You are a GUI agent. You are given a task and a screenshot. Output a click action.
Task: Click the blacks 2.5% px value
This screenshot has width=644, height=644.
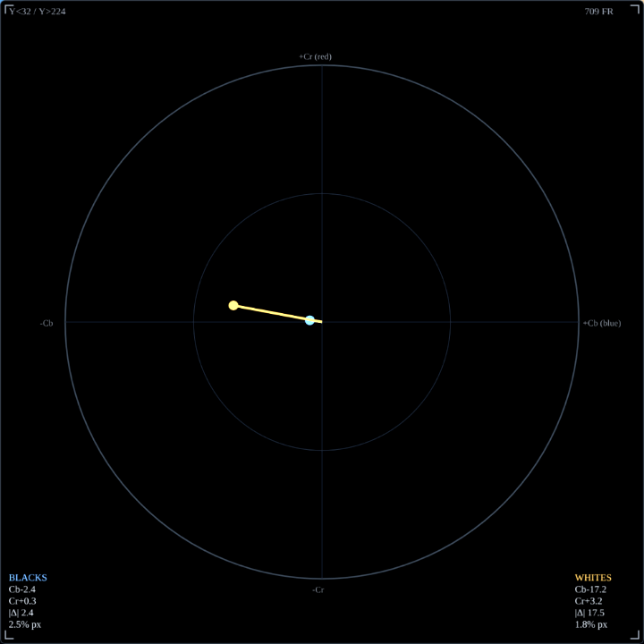pyautogui.click(x=25, y=624)
